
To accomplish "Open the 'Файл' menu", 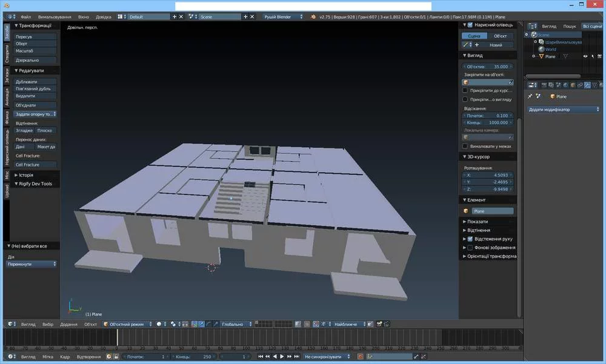I will 25,17.
